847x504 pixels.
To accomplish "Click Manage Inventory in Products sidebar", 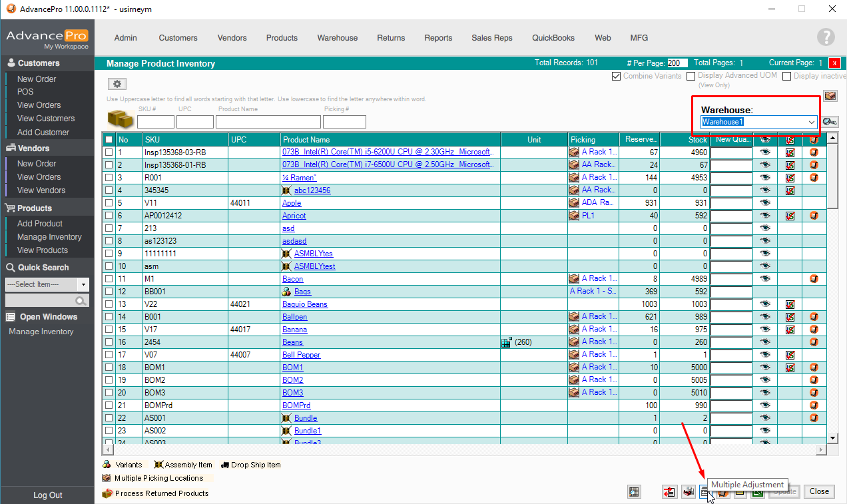I will (x=49, y=237).
